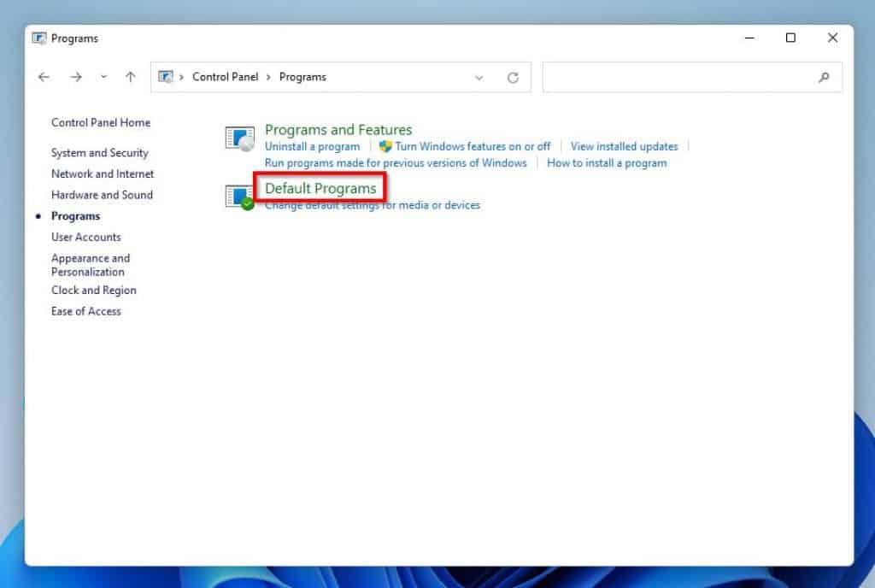Click the Control Panel icon in address bar
This screenshot has height=588, width=875.
point(166,76)
